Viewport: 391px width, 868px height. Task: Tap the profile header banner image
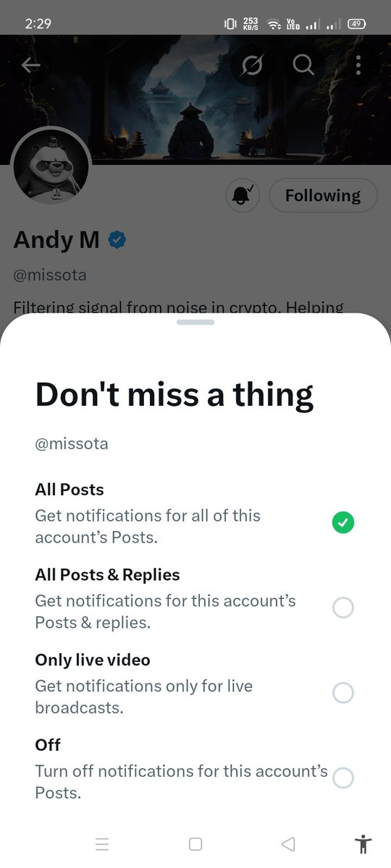tap(195, 99)
